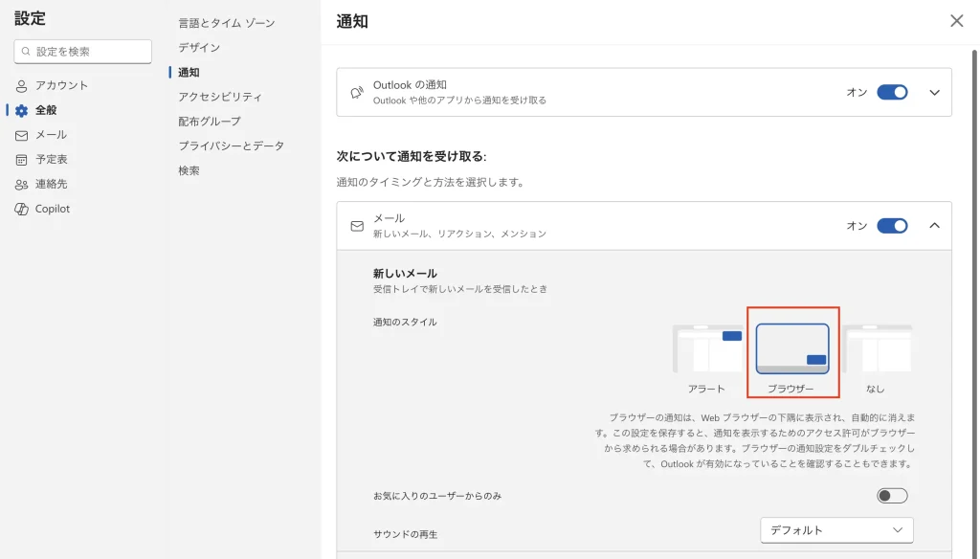Collapse the メール section chevron

[935, 226]
